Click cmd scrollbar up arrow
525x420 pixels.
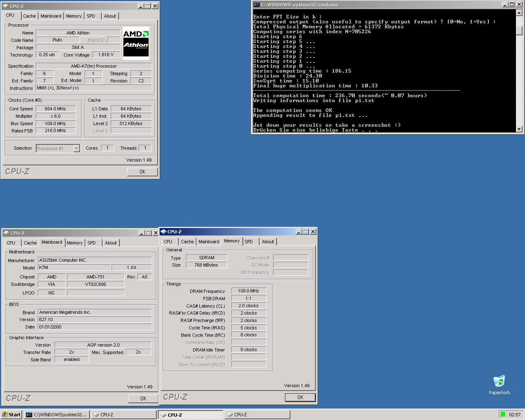pyautogui.click(x=519, y=13)
